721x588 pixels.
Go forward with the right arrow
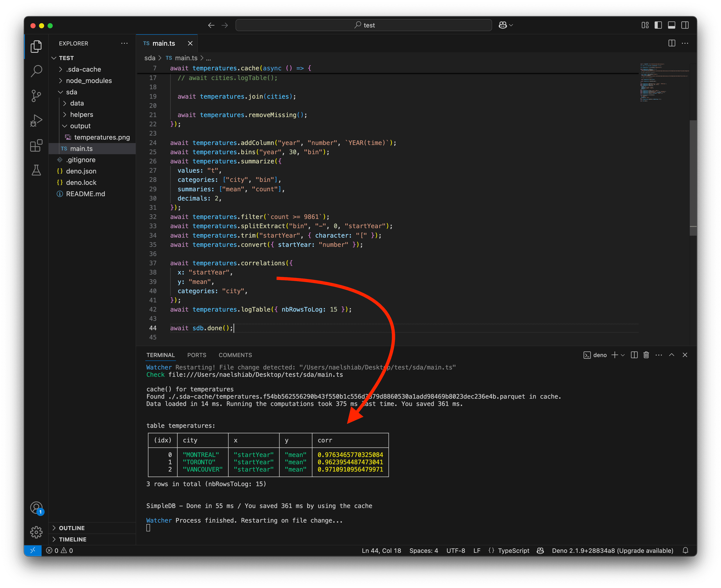(224, 25)
